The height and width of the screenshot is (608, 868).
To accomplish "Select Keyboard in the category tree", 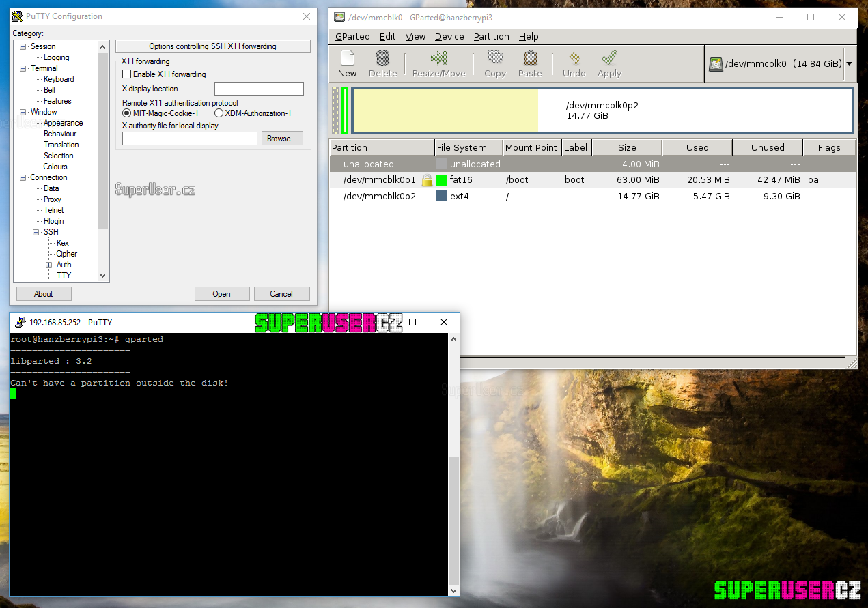I will 59,79.
